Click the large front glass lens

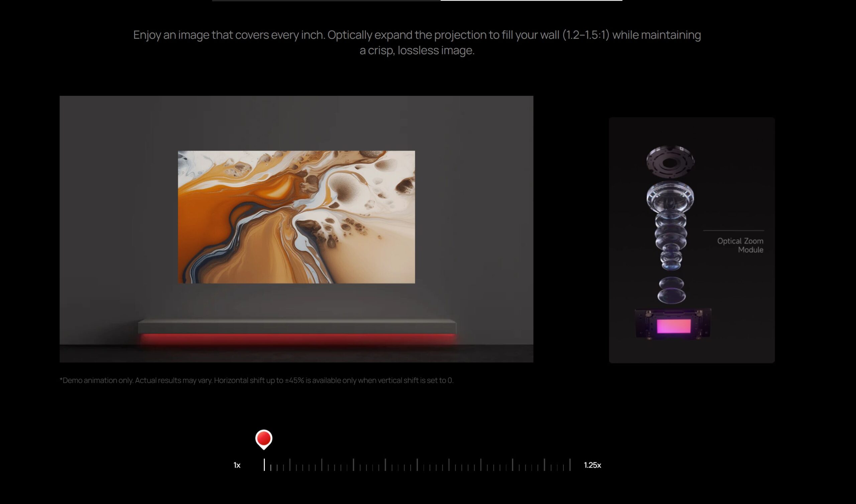(x=670, y=197)
